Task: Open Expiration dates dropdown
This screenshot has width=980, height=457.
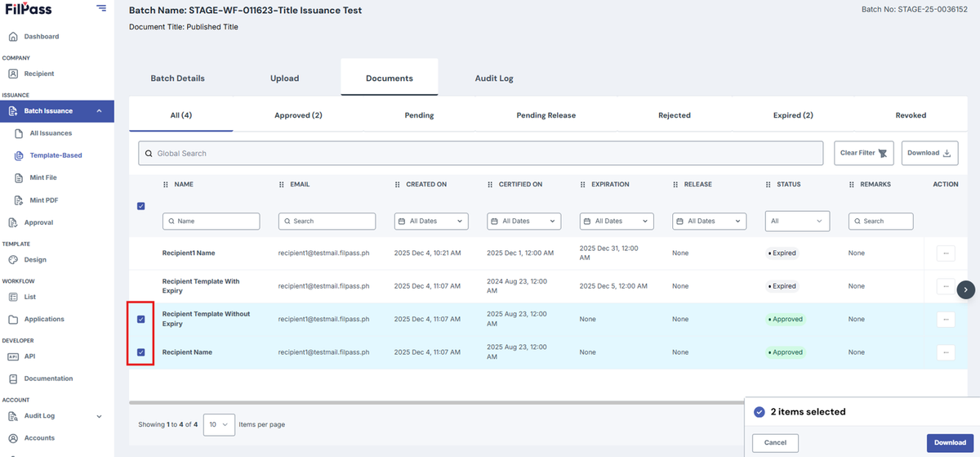Action: (617, 221)
